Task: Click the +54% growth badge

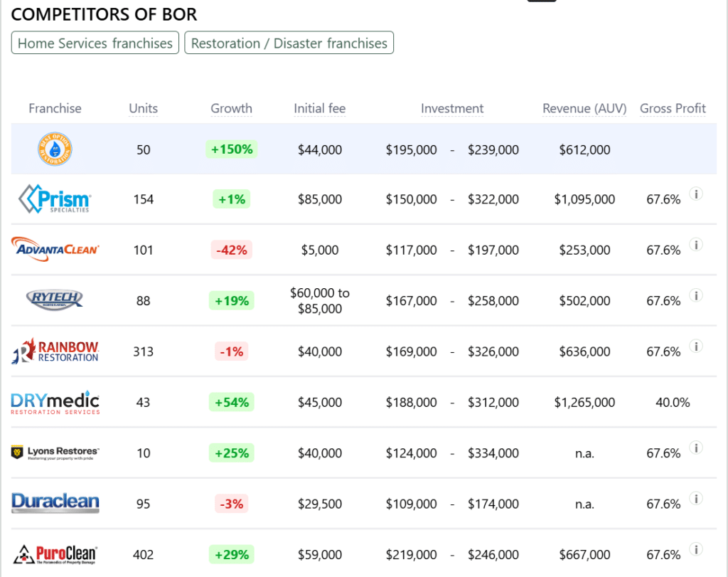Action: click(231, 402)
